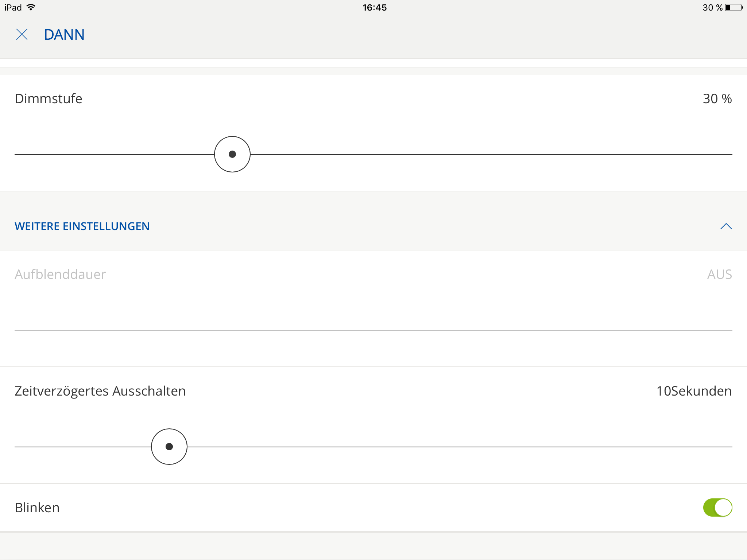Screen dimensions: 747x560
Task: Tap the Wi-Fi icon in the status bar
Action: (31, 7)
